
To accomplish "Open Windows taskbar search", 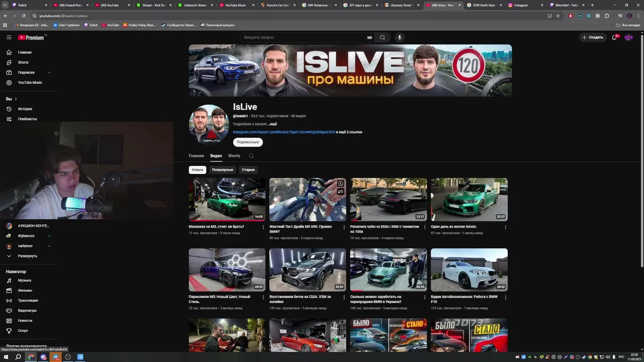I will click(18, 357).
